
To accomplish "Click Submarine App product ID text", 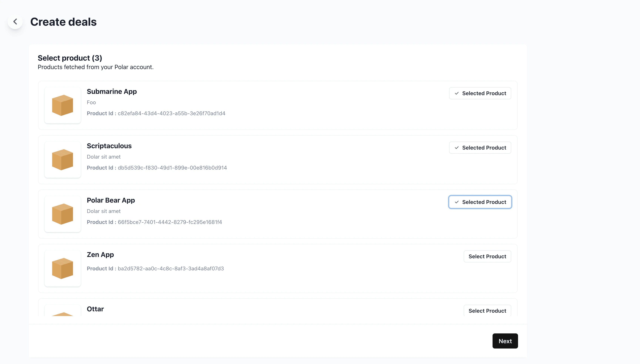I will [x=171, y=113].
